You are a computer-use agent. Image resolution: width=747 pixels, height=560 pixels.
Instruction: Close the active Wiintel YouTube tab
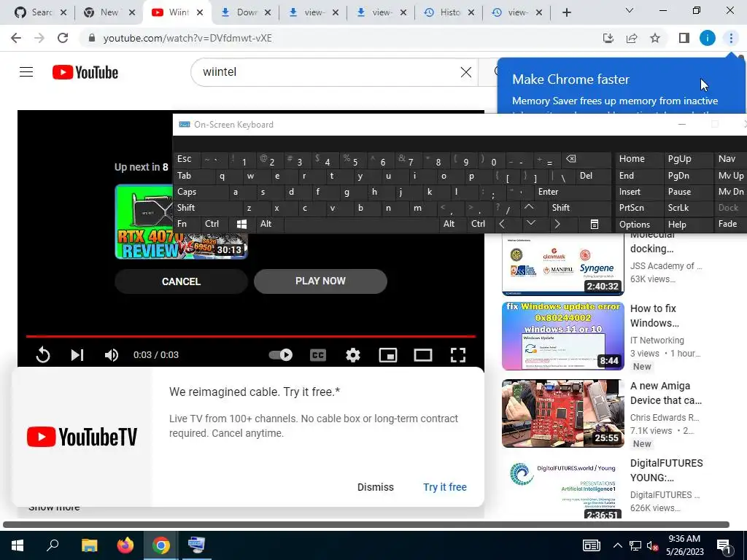point(200,12)
